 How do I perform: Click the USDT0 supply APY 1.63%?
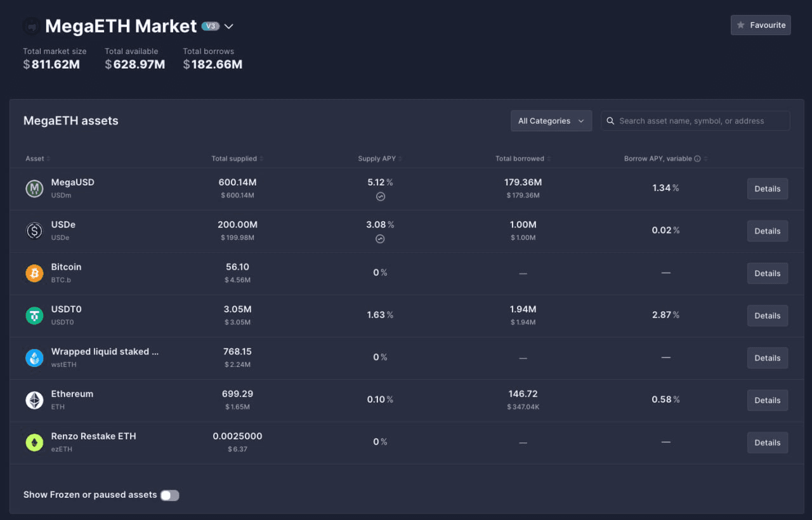point(380,315)
